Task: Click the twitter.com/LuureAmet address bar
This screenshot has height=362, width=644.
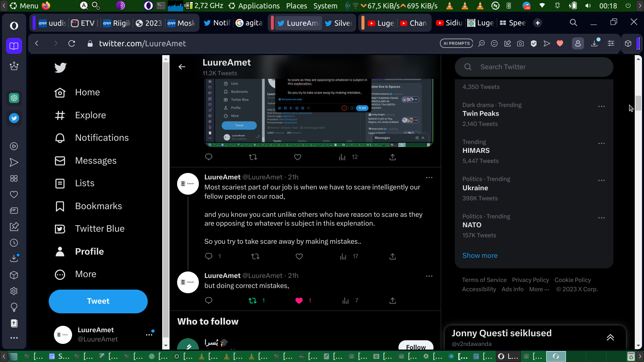Action: tap(142, 43)
